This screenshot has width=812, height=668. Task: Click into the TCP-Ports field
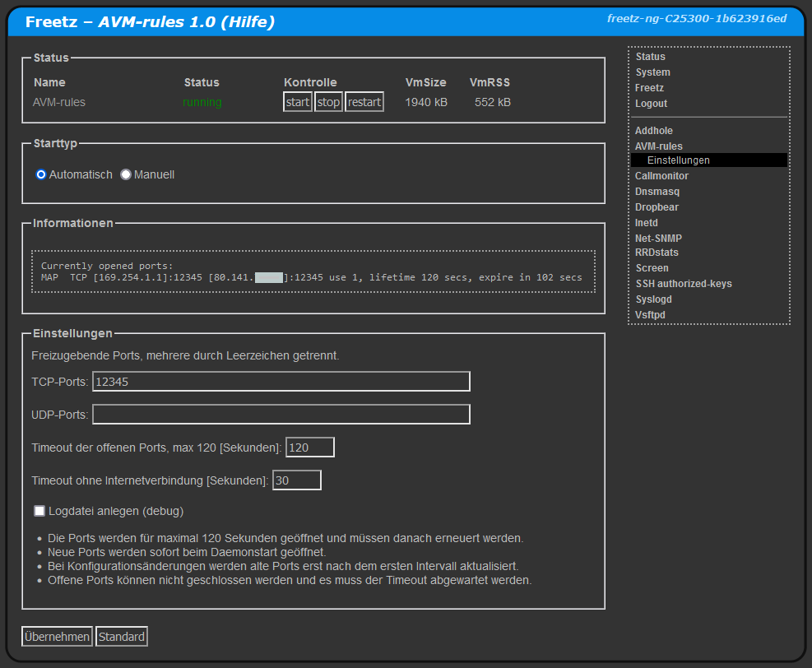[281, 382]
